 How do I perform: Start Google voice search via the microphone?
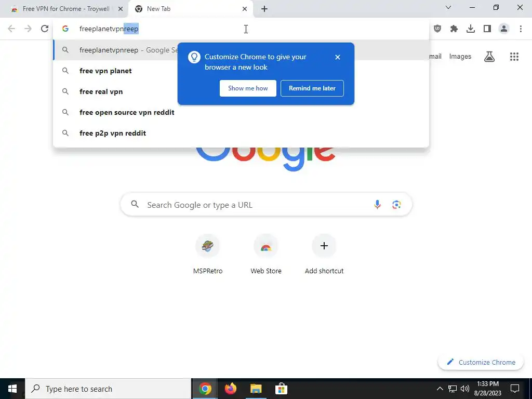(377, 205)
